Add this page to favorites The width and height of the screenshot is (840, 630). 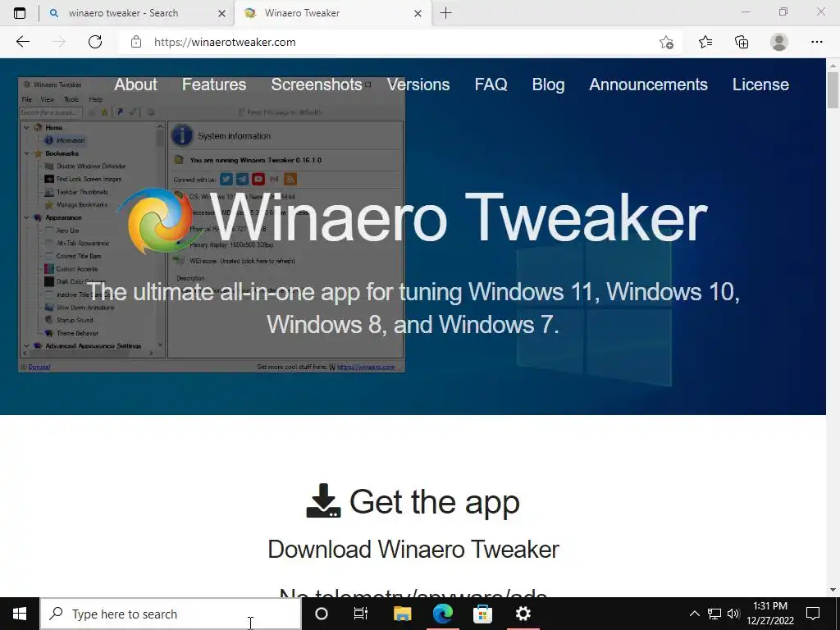coord(666,42)
